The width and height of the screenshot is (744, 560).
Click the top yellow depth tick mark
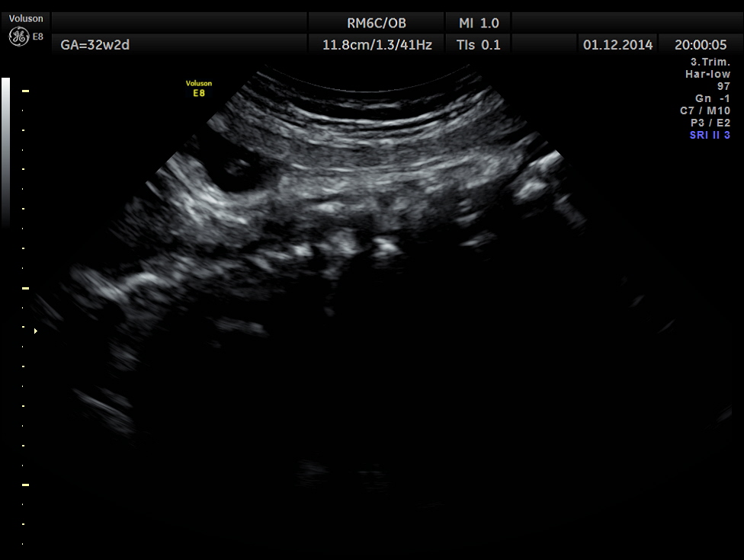(x=25, y=91)
